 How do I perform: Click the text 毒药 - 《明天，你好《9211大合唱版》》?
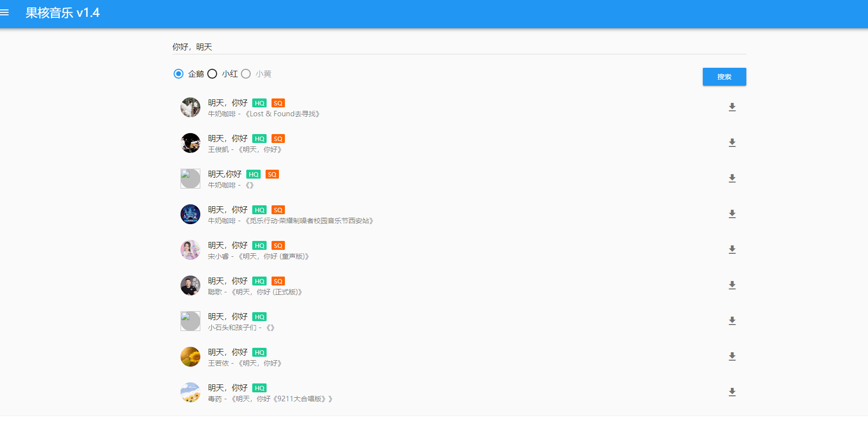coord(271,399)
